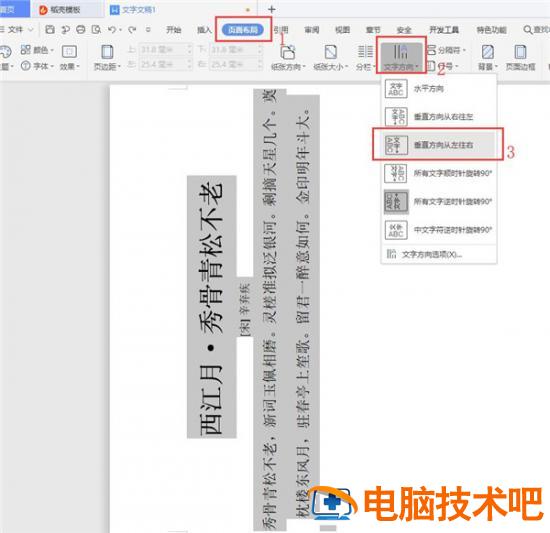550x533 pixels.
Task: Expand the File menu chevron
Action: click(x=31, y=30)
